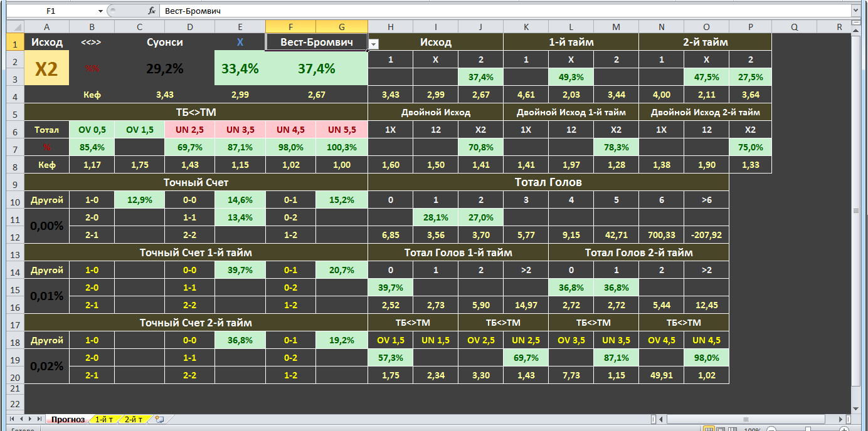Select the 14,6% cell
This screenshot has height=431, width=868.
coord(240,200)
